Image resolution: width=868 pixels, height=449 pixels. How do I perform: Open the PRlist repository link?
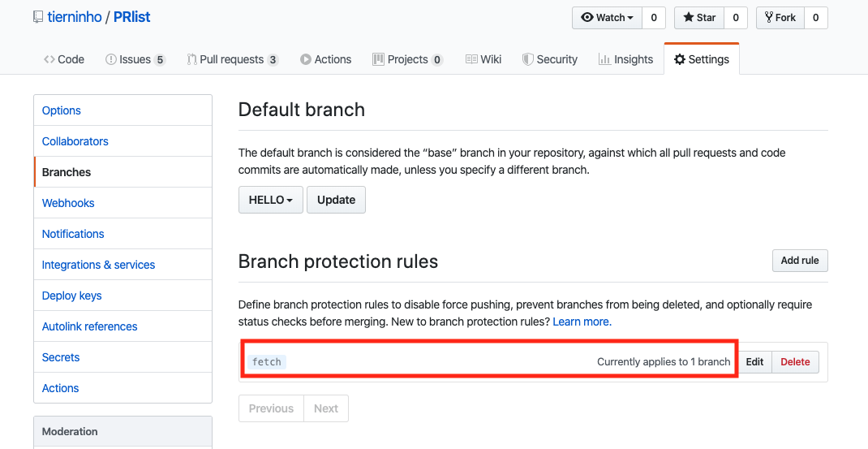(x=131, y=17)
